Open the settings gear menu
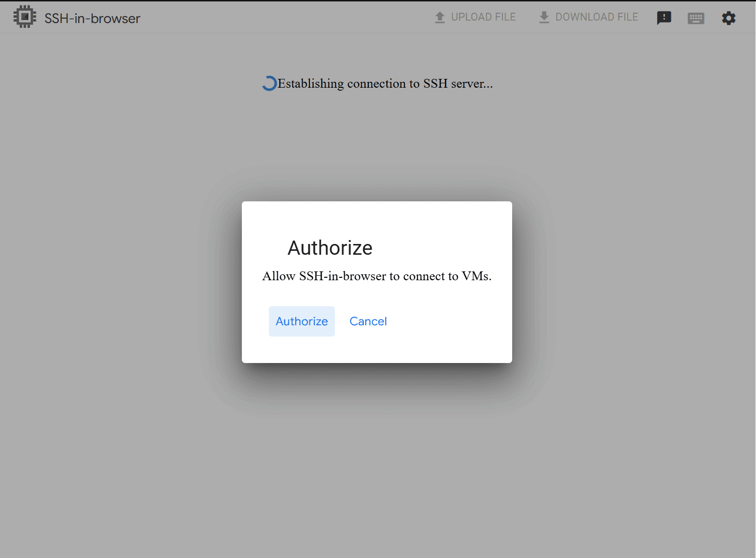The image size is (756, 558). coord(729,18)
